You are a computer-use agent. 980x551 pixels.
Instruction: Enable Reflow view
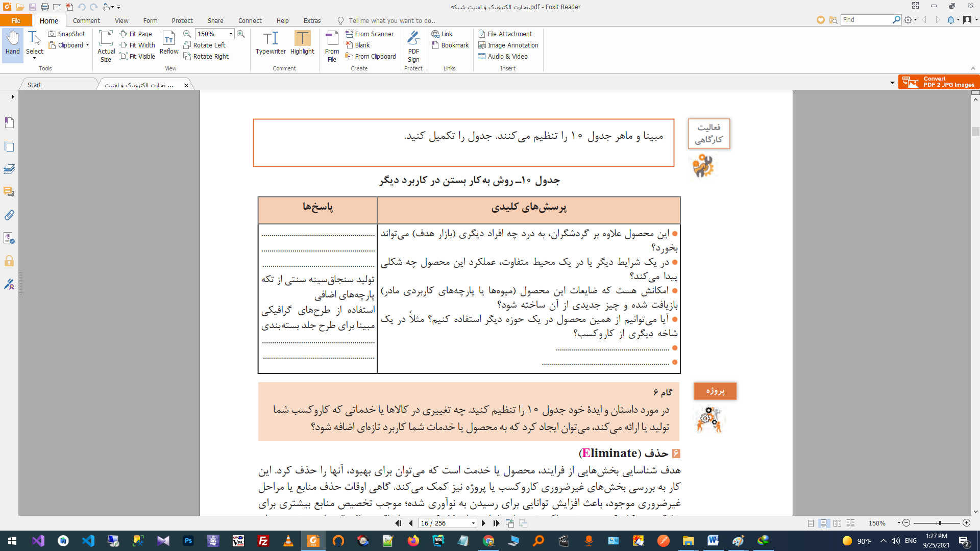pos(169,43)
